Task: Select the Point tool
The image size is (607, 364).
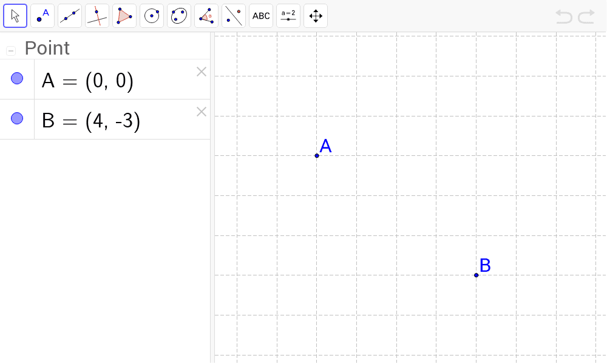Action: click(x=42, y=16)
